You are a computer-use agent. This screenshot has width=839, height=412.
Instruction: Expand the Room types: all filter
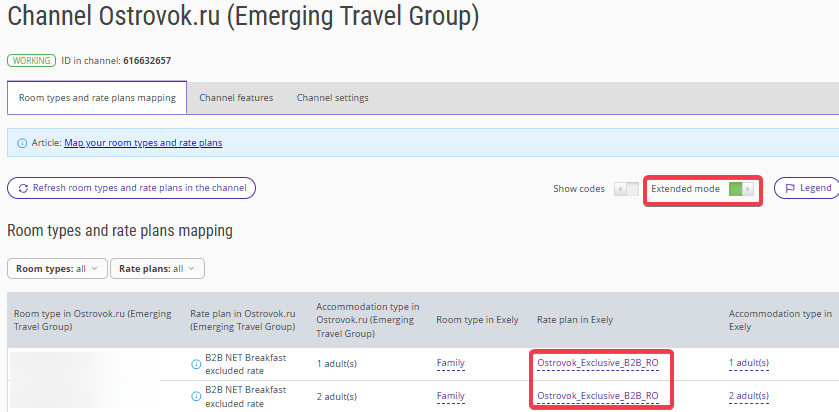[x=56, y=268]
